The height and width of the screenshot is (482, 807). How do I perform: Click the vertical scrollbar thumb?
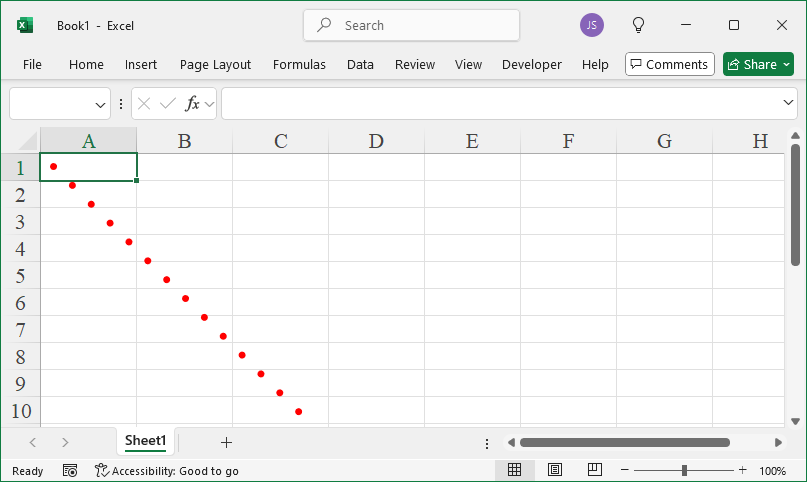point(795,205)
